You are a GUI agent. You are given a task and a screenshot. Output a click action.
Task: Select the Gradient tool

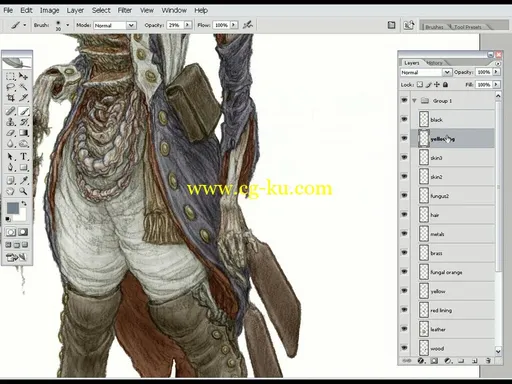click(x=23, y=133)
